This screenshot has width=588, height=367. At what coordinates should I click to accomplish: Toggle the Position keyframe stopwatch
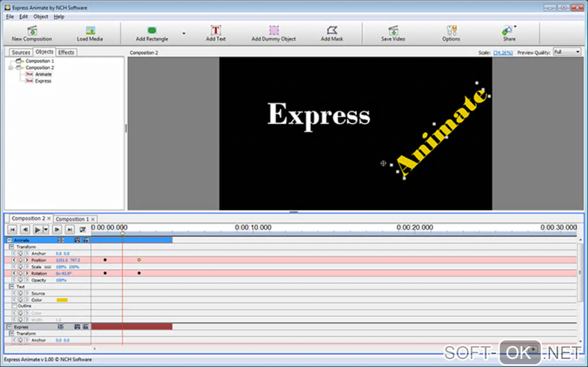pyautogui.click(x=20, y=260)
